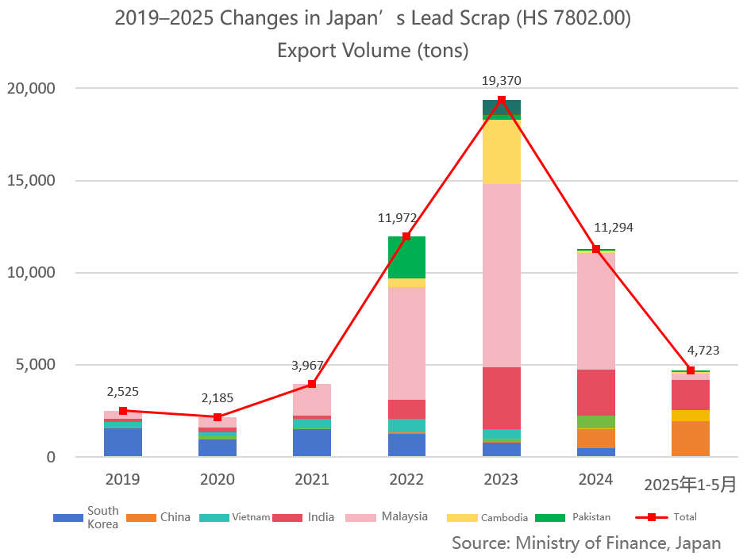Click the '2025年1-5月' x-axis label
The width and height of the screenshot is (747, 560).
tap(691, 485)
